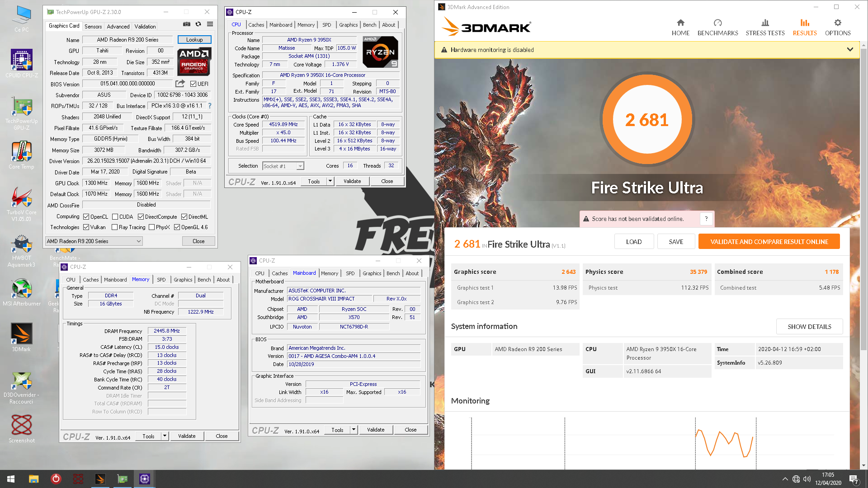Open Bench tab in CPU-Z Mainboard window
868x488 pixels.
point(393,273)
